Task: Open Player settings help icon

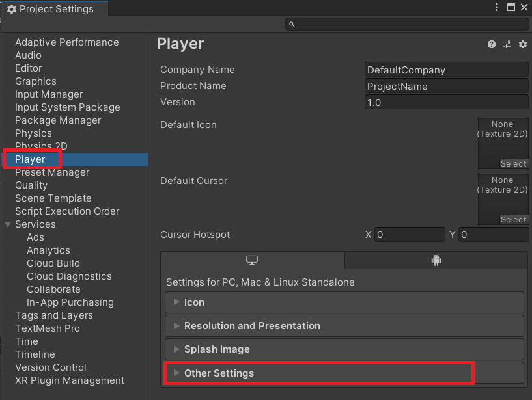Action: coord(491,44)
